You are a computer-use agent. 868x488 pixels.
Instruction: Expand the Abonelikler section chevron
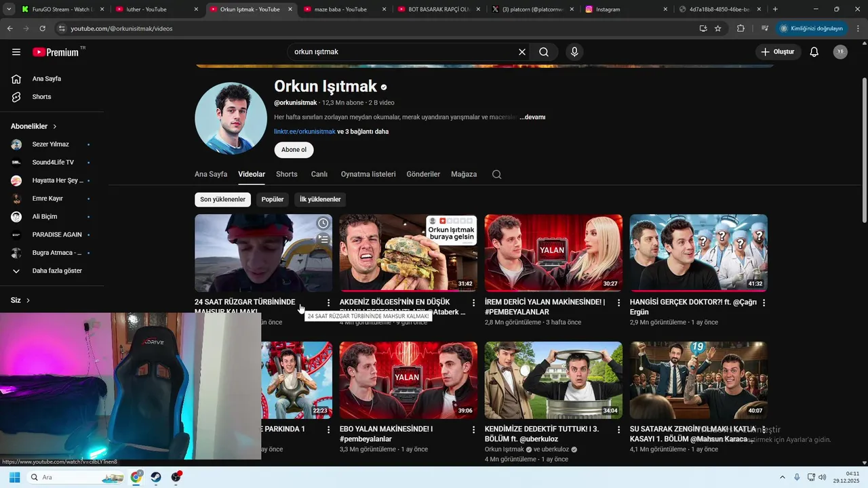(55, 127)
